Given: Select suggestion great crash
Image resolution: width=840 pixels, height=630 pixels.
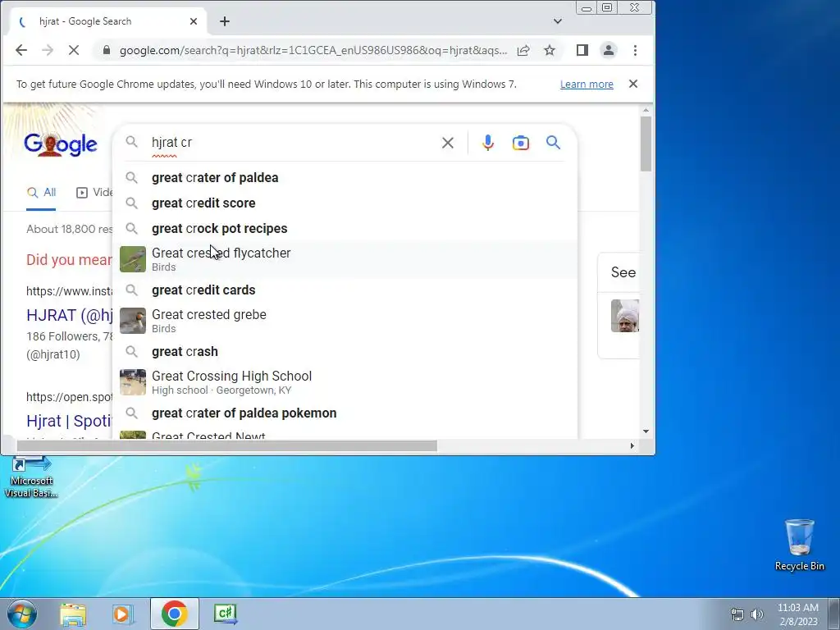Looking at the screenshot, I should (x=345, y=351).
